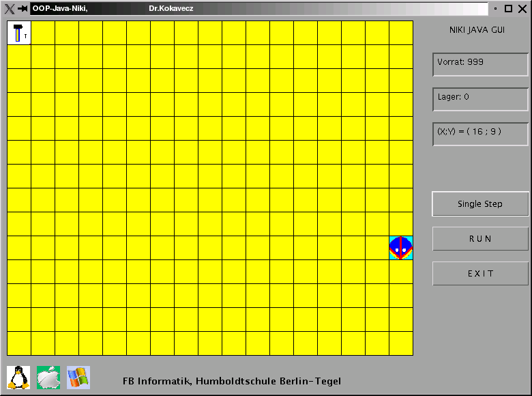Click the Linux penguin icon
This screenshot has width=532, height=396.
pos(18,377)
